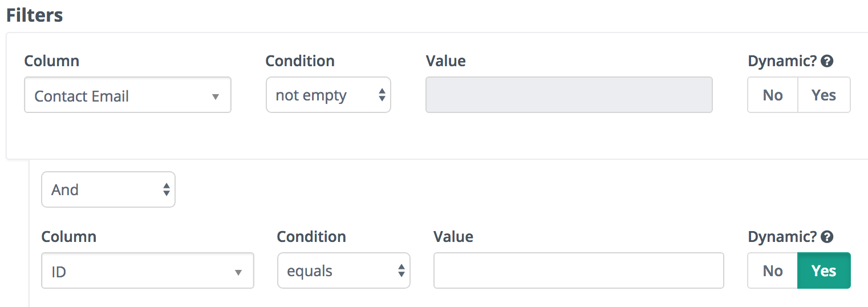Screen dimensions: 868x307
Task: Open the Contact Email column dropdown
Action: coord(128,95)
